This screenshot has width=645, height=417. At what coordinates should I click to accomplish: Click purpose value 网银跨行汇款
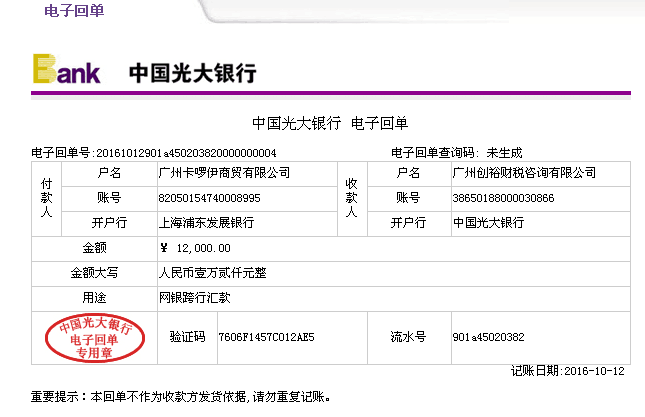(x=195, y=298)
